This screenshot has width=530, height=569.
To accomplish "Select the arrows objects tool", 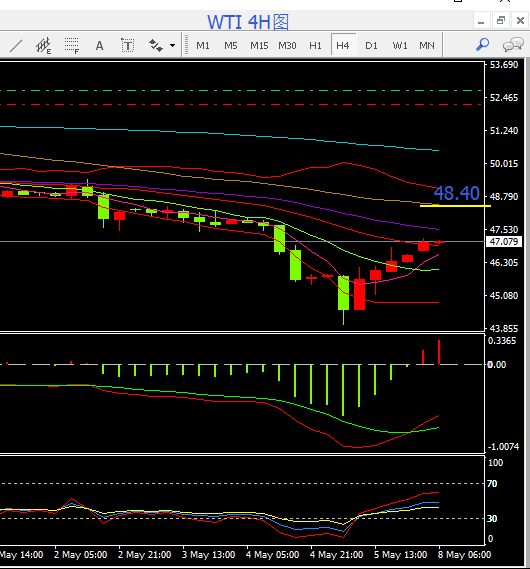I will click(156, 46).
